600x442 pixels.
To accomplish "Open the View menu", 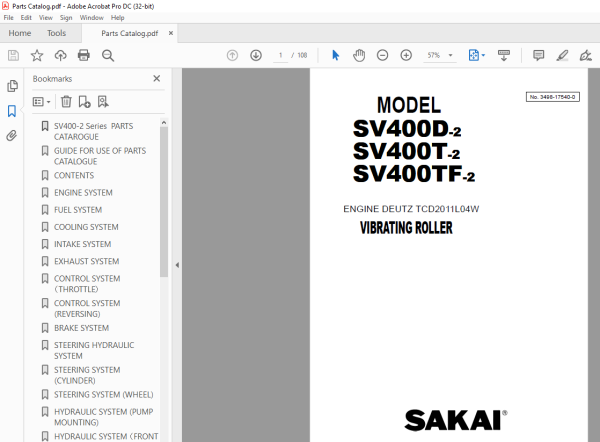I will [46, 18].
